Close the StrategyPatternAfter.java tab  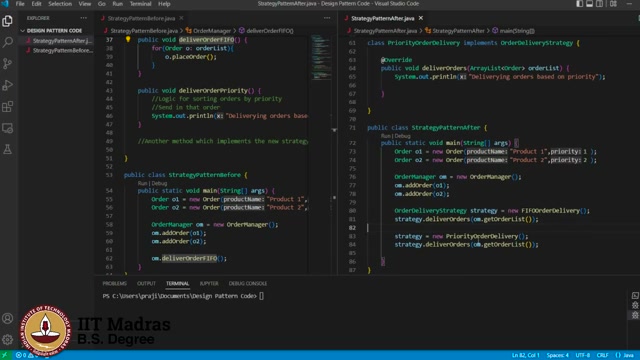coord(421,18)
